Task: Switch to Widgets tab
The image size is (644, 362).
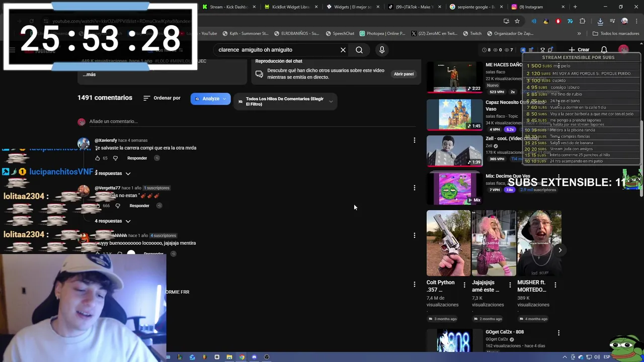Action: tap(352, 7)
